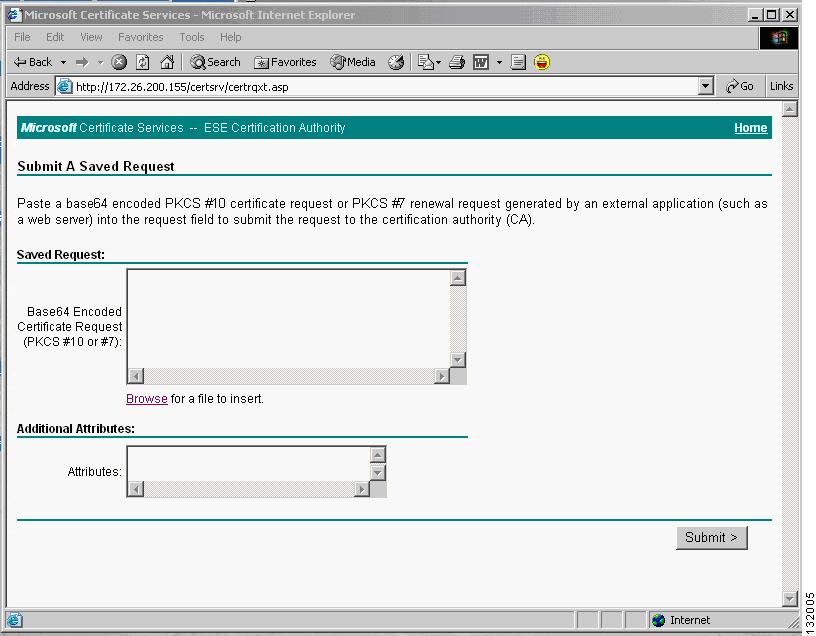Open the Search toolbar button

[215, 62]
